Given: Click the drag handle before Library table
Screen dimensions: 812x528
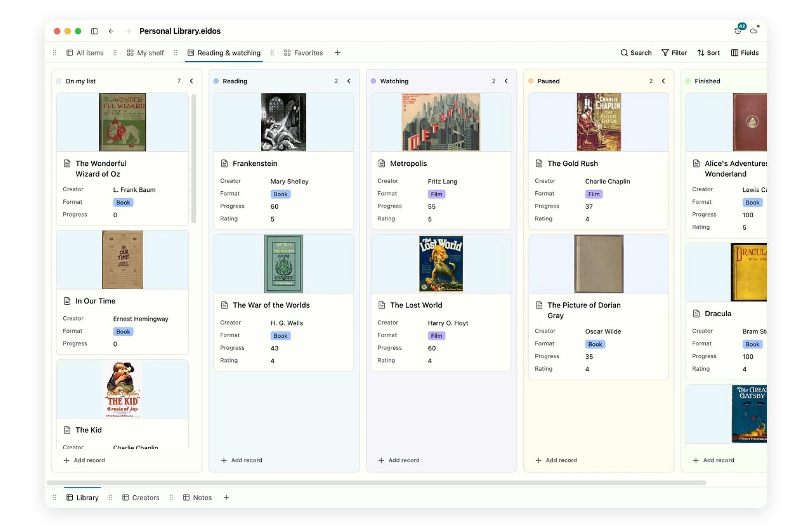Looking at the screenshot, I should click(x=55, y=497).
